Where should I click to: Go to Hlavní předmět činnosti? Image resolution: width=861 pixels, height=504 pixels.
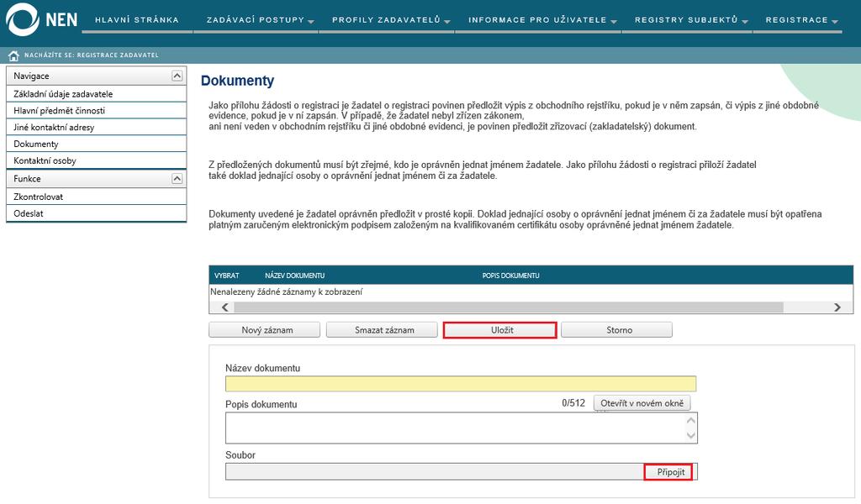[x=96, y=110]
